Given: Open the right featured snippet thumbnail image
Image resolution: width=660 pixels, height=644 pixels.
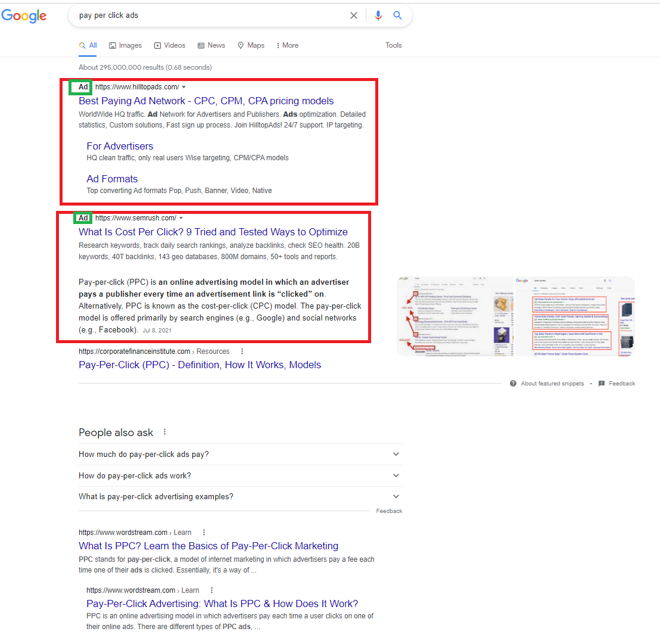Looking at the screenshot, I should 575,316.
